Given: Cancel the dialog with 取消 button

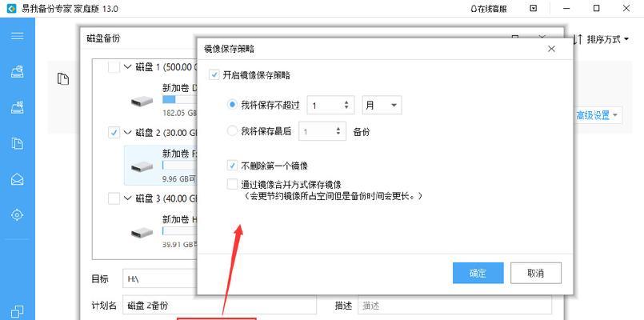Looking at the screenshot, I should click(x=535, y=273).
